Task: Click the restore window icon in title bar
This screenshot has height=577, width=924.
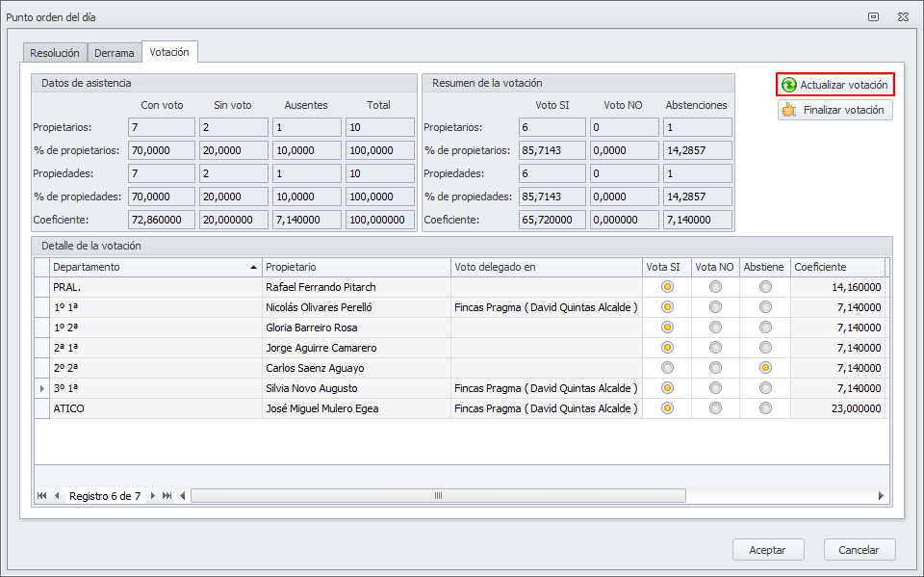Action: click(873, 16)
